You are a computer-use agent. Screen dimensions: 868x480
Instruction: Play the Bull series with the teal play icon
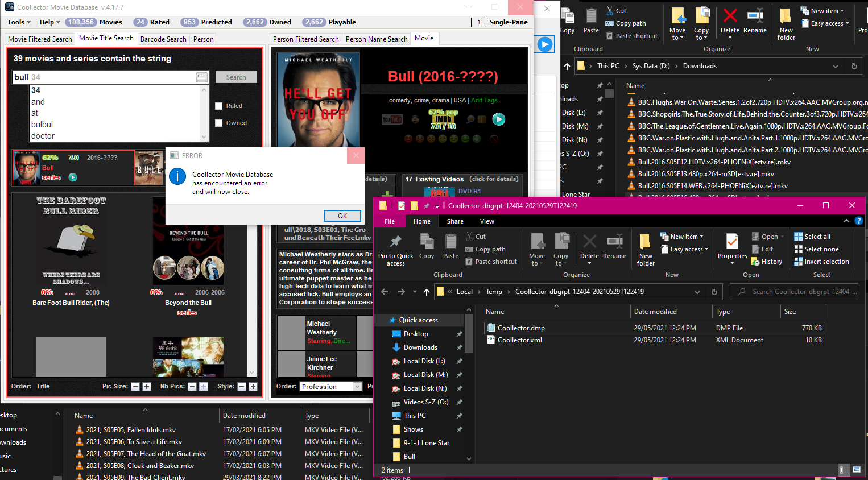[x=498, y=119]
